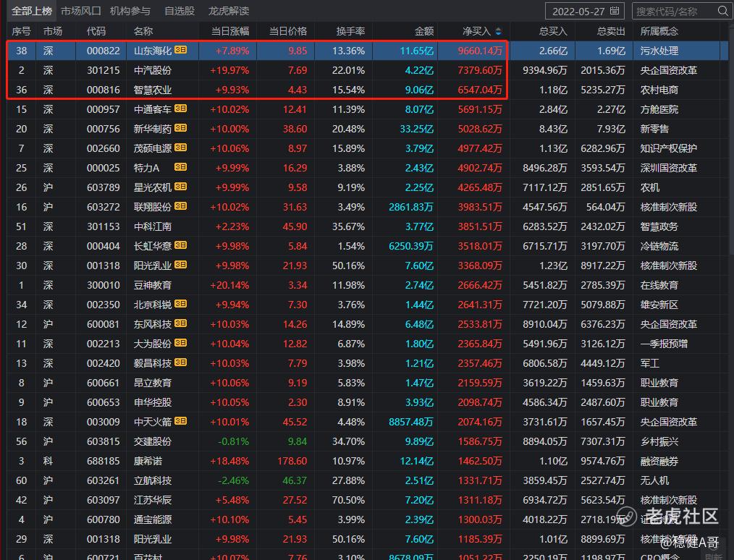Click the margin badge beside 新华制药
The width and height of the screenshot is (734, 560).
181,128
